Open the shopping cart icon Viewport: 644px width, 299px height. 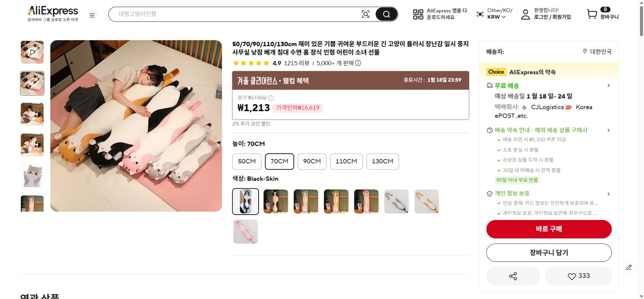[592, 14]
